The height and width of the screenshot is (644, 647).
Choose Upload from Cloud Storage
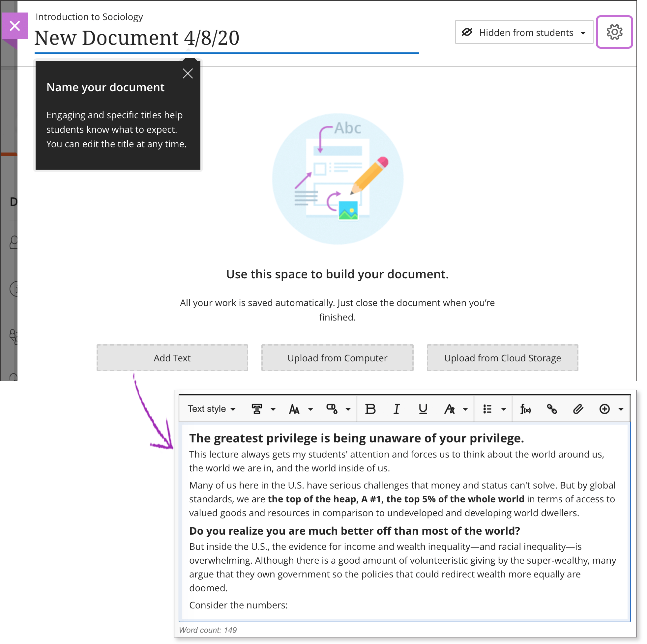(x=502, y=358)
